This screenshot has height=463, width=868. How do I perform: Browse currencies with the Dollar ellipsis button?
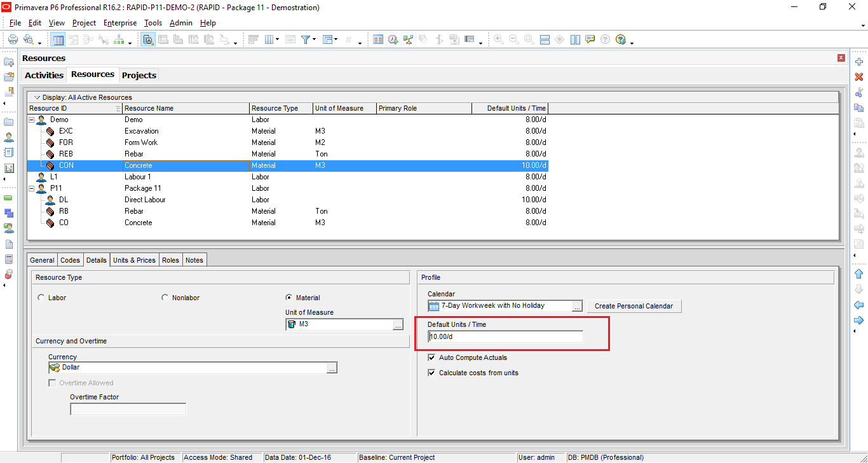(x=331, y=368)
